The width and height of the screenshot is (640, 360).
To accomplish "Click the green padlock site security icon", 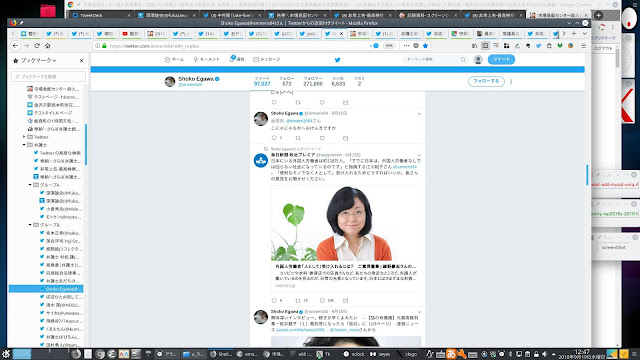I will (x=104, y=46).
